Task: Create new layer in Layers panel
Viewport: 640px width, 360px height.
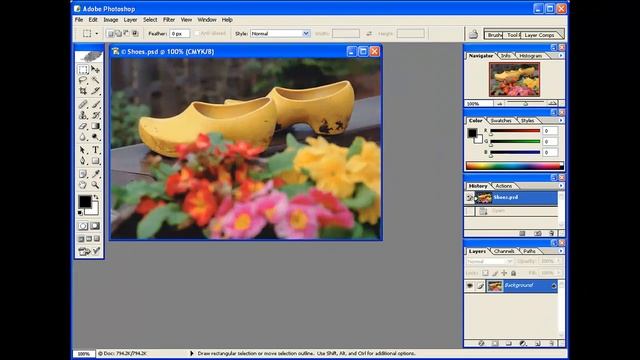Action: pyautogui.click(x=538, y=344)
